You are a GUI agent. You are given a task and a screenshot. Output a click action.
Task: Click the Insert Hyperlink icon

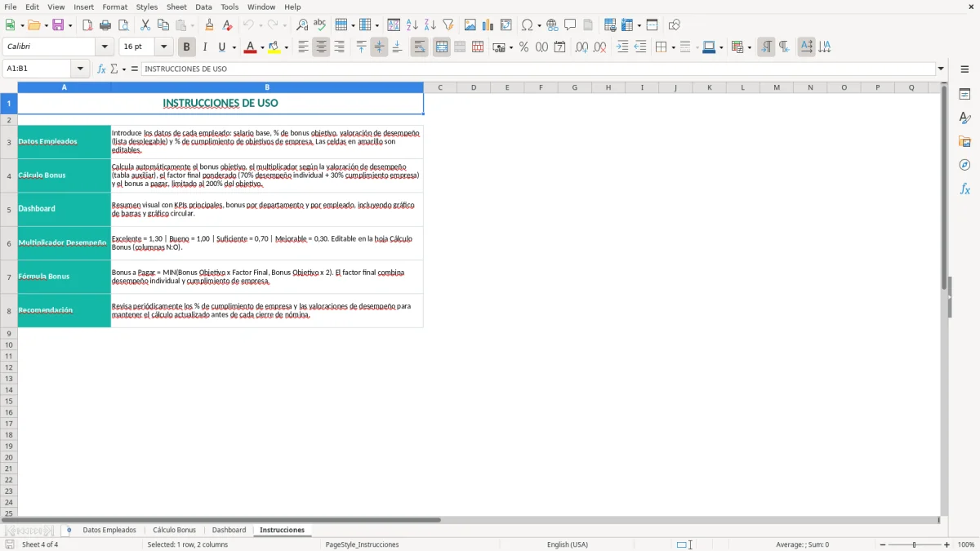click(x=552, y=25)
